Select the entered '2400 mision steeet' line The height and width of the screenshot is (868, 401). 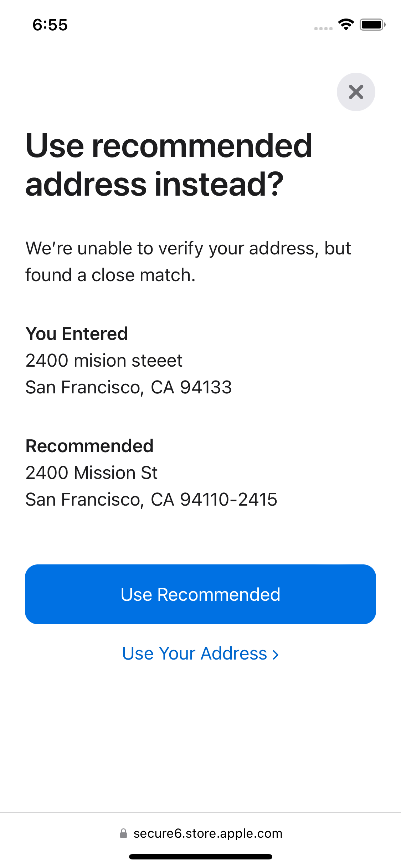[104, 361]
